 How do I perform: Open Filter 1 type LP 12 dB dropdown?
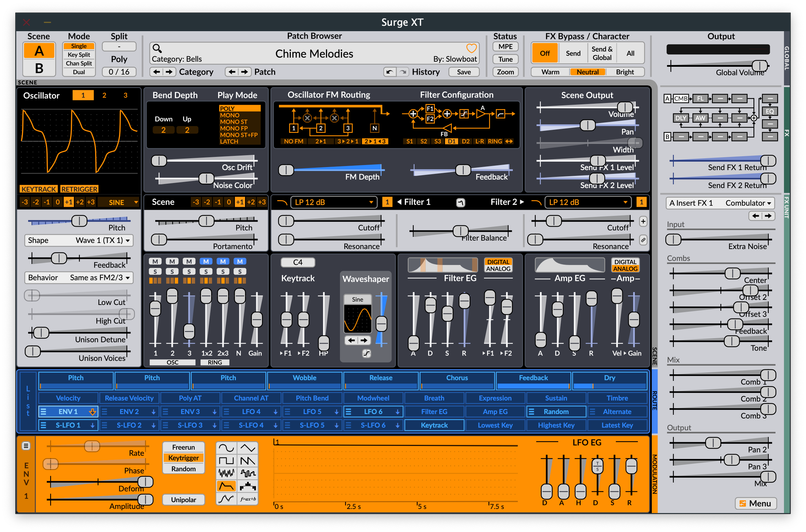pos(334,202)
